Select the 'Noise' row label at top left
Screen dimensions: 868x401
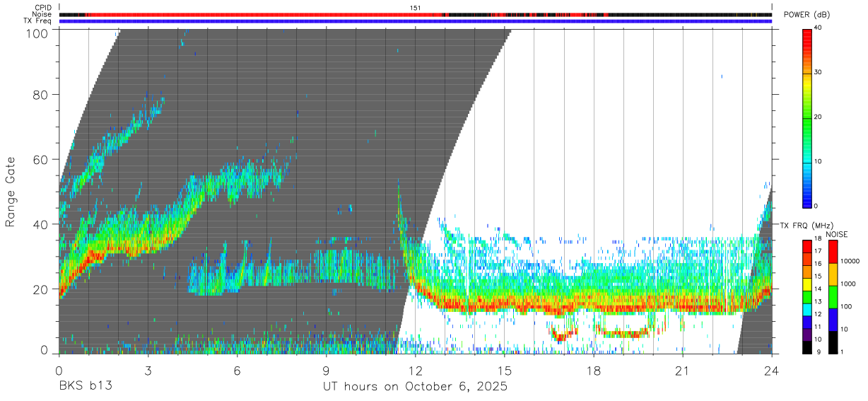(43, 14)
